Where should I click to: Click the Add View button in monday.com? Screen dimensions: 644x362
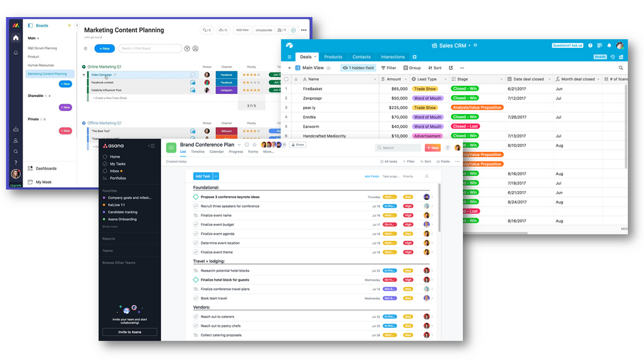pyautogui.click(x=242, y=30)
